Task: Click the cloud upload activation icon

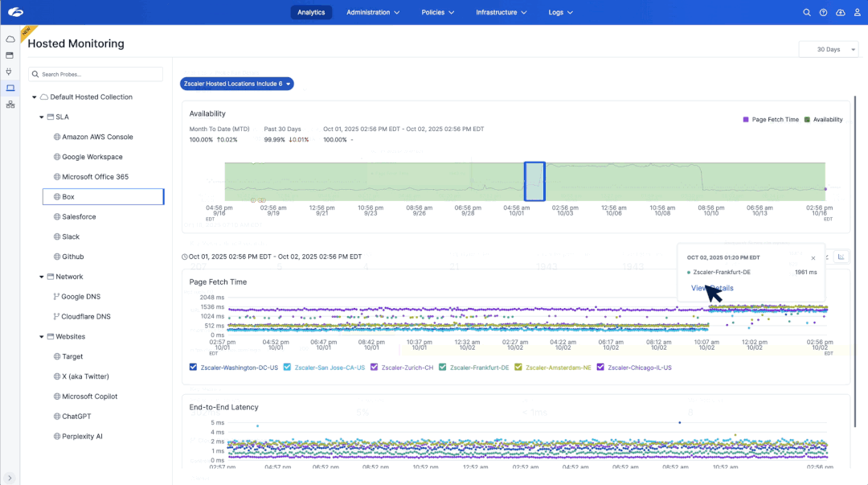Action: (841, 12)
